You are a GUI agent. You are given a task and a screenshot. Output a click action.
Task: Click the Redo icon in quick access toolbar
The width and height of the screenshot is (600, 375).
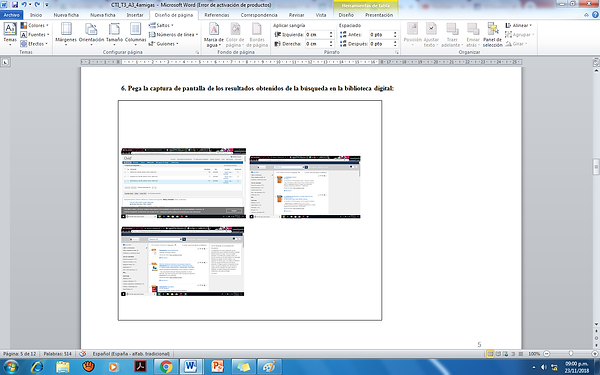tap(37, 5)
